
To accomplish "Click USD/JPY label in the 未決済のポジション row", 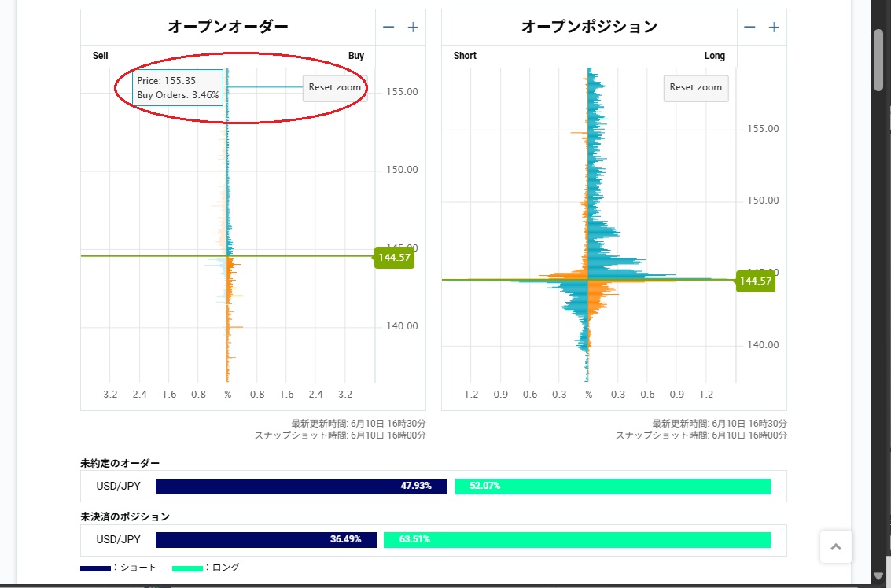I will tap(118, 540).
